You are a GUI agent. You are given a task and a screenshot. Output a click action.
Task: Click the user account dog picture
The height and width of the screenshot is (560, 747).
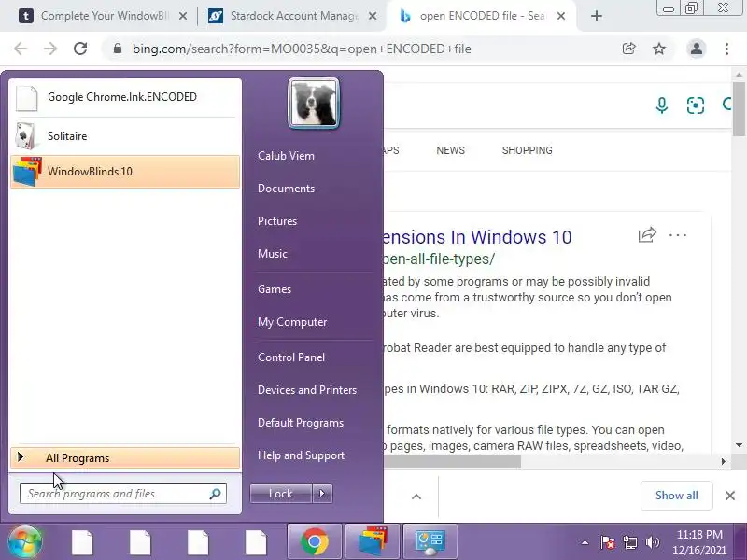tap(314, 104)
